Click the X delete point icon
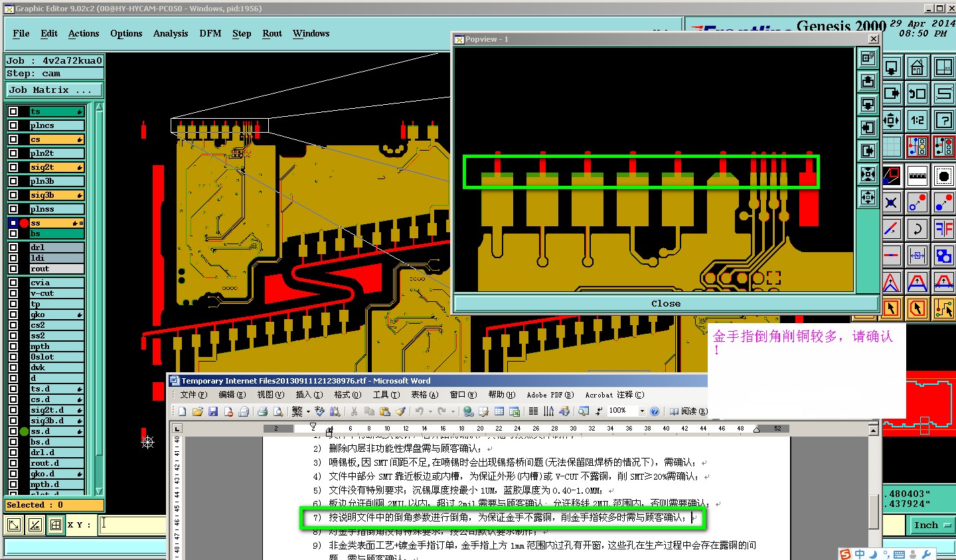956x560 pixels. coord(892,202)
